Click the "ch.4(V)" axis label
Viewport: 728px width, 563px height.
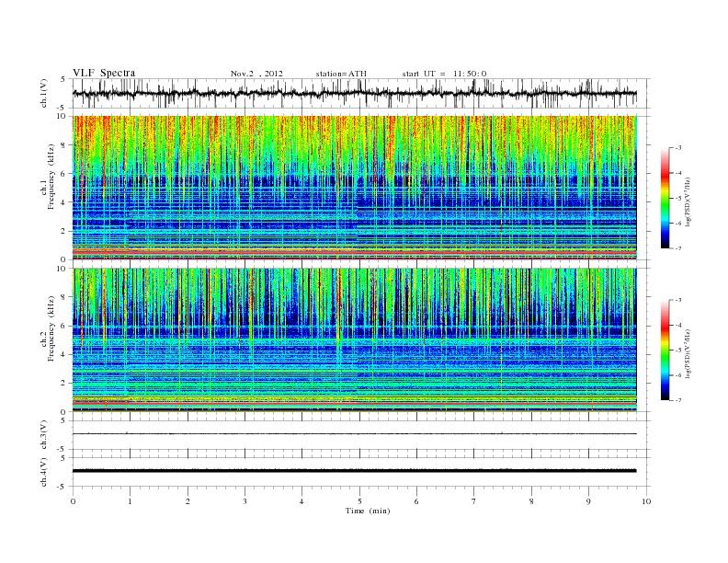coord(43,472)
